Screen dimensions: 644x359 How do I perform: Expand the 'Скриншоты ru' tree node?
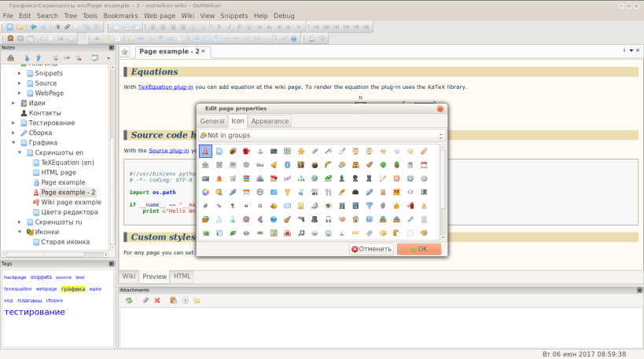[x=20, y=222]
